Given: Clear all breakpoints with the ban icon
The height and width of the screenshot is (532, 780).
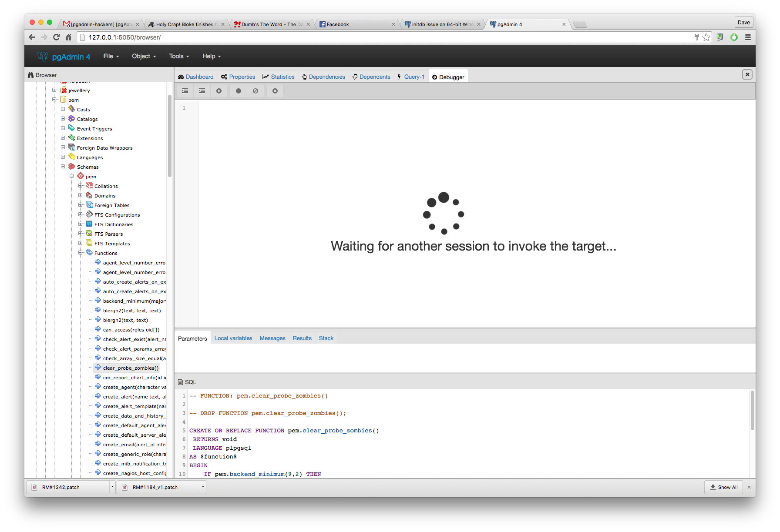Looking at the screenshot, I should 256,91.
